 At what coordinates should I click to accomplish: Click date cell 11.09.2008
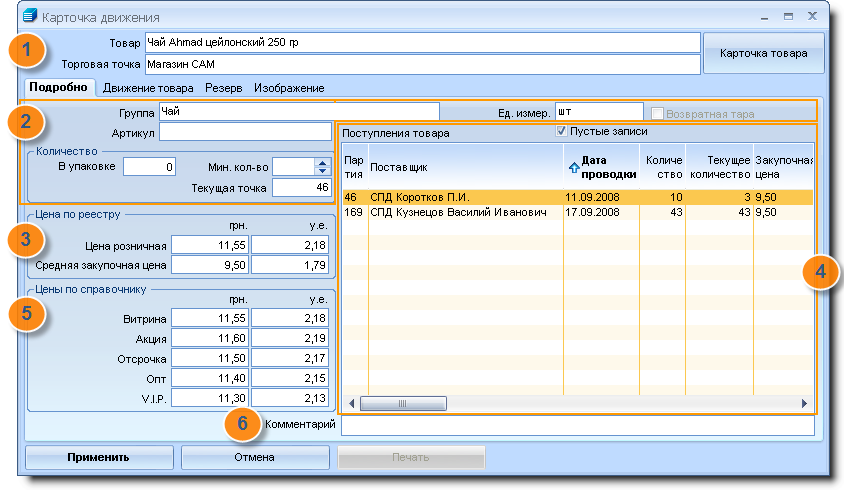601,197
